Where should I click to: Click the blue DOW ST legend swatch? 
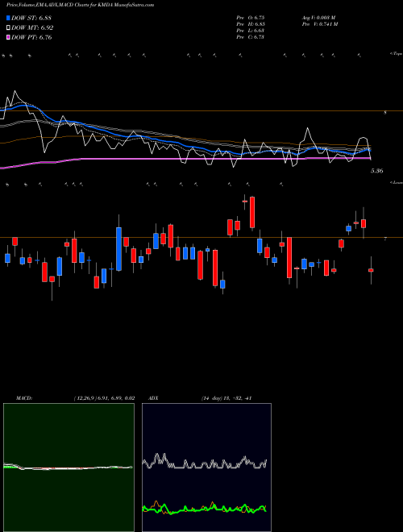tap(8, 18)
